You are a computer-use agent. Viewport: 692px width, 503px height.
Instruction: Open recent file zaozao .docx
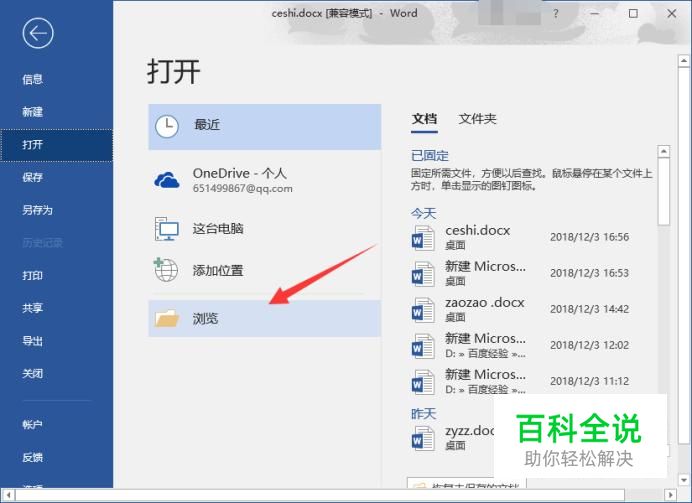pos(532,310)
